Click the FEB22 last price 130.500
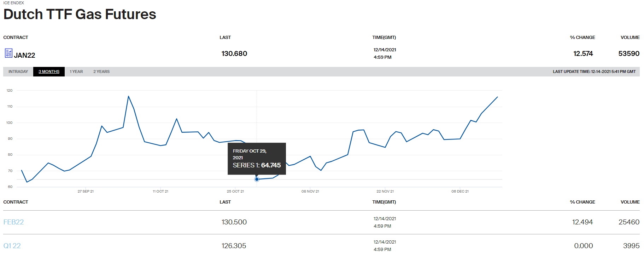644x257 pixels. click(x=234, y=222)
